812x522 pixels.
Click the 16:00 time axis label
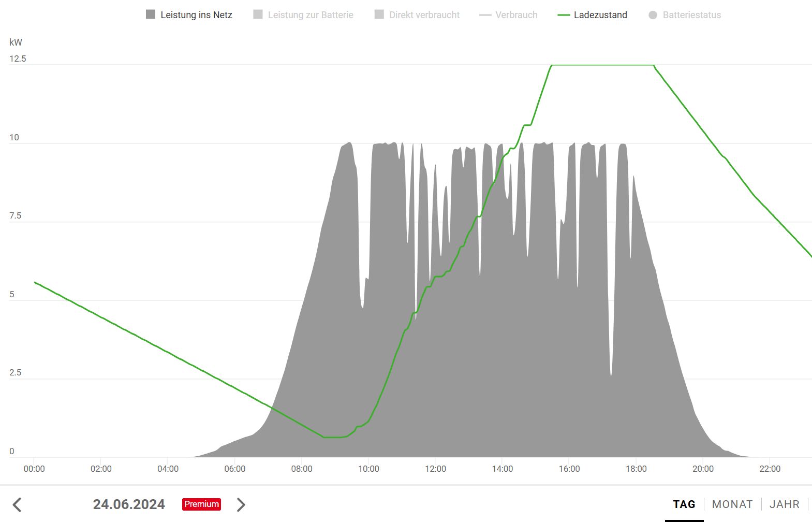pyautogui.click(x=569, y=469)
